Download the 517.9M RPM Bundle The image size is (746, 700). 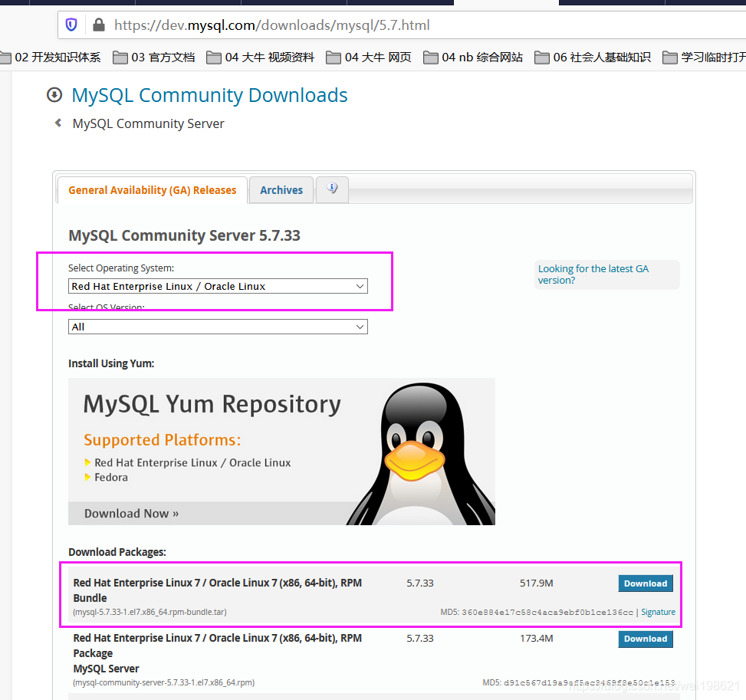click(x=646, y=583)
